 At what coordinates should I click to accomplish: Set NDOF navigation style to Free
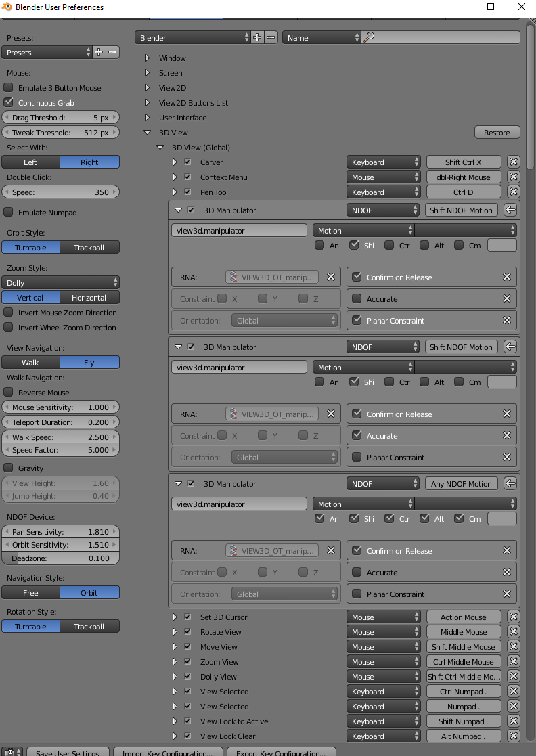tap(31, 593)
